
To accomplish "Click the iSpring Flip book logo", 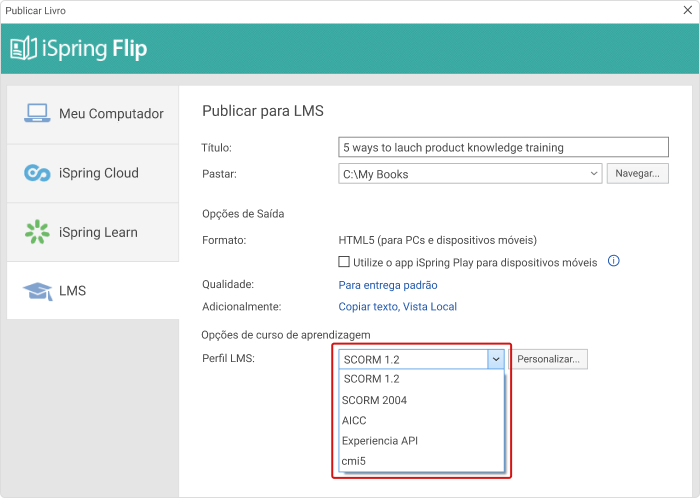I will coord(23,48).
